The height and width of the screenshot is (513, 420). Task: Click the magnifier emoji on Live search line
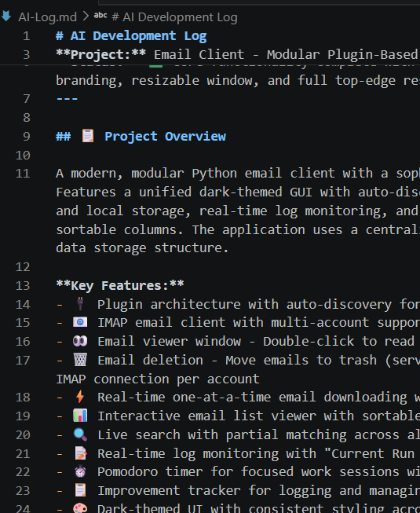click(80, 434)
